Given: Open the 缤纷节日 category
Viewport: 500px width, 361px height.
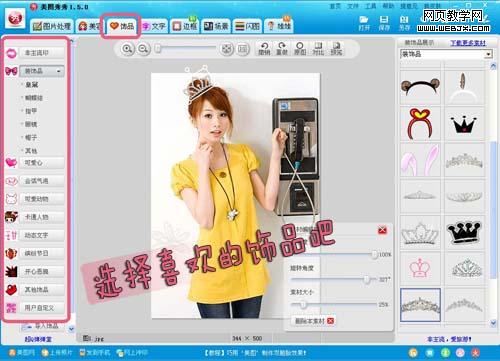Looking at the screenshot, I should (x=42, y=253).
